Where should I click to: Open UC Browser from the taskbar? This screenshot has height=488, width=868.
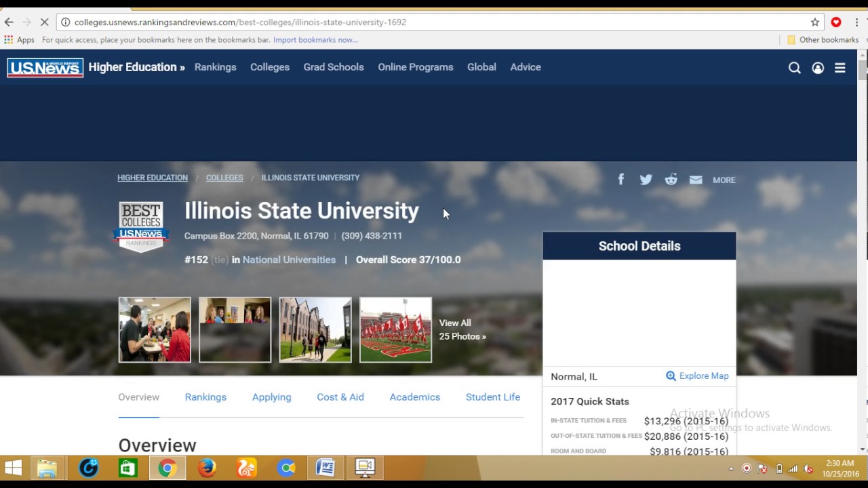247,468
